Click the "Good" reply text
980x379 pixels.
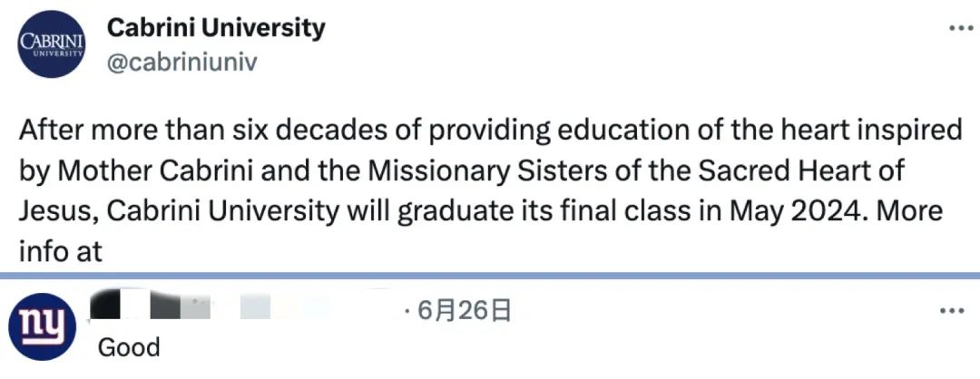pyautogui.click(x=129, y=347)
